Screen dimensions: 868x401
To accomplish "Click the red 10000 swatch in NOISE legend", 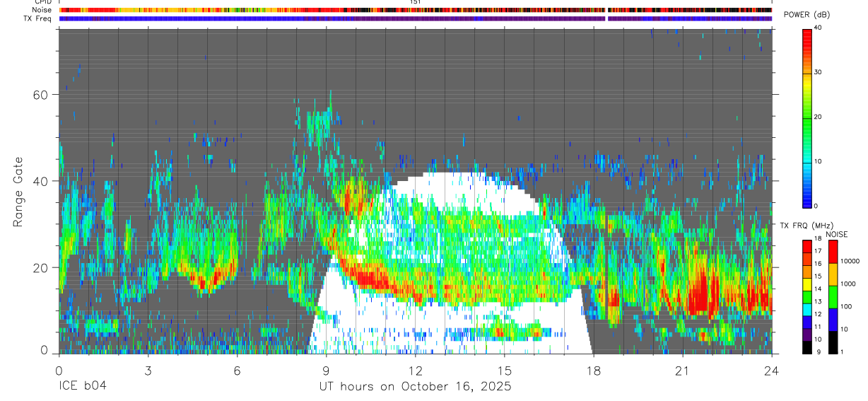I will tap(833, 252).
